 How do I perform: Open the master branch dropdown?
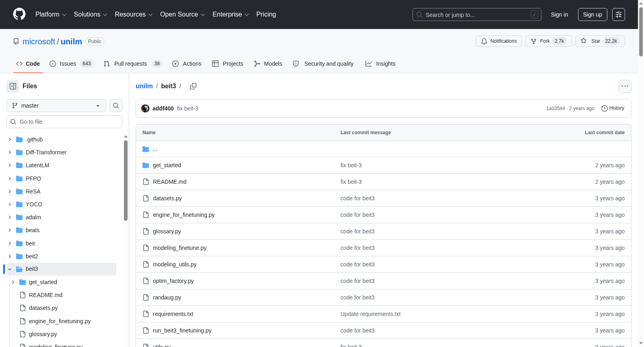click(56, 106)
